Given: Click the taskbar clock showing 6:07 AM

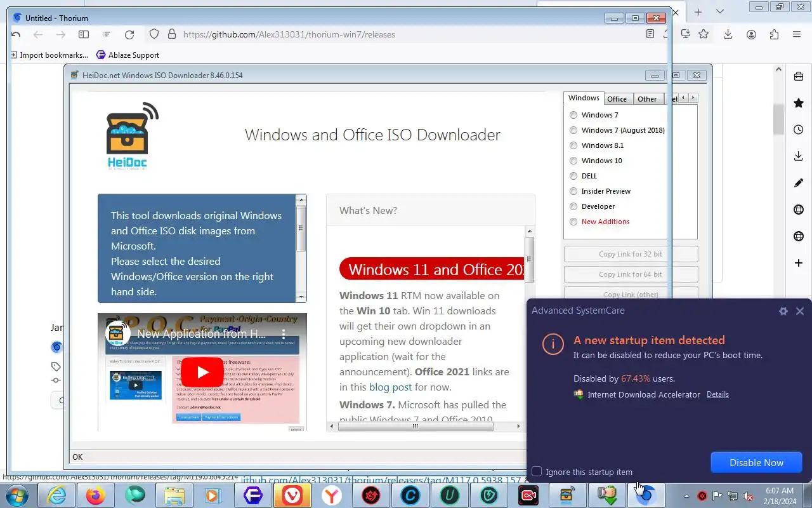Looking at the screenshot, I should [780, 496].
